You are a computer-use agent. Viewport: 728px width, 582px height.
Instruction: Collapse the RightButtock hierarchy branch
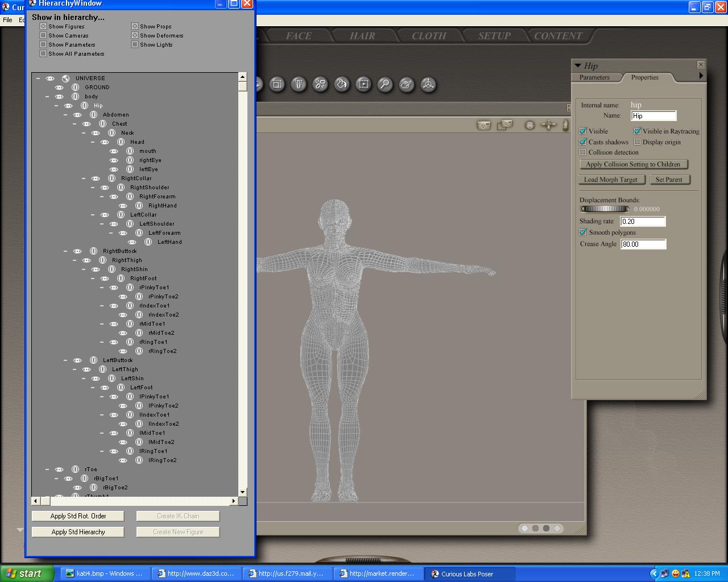[x=65, y=251]
